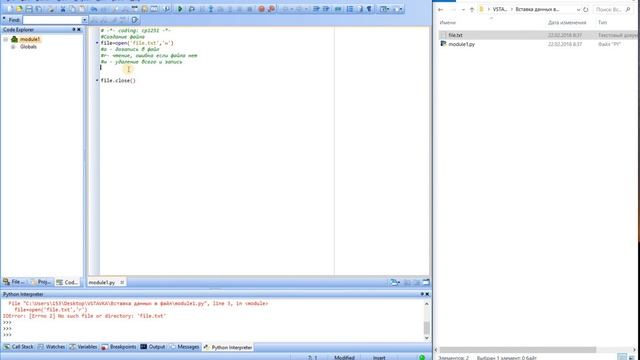640x360 pixels.
Task: Close the module1.py editor tab
Action: pos(122,282)
